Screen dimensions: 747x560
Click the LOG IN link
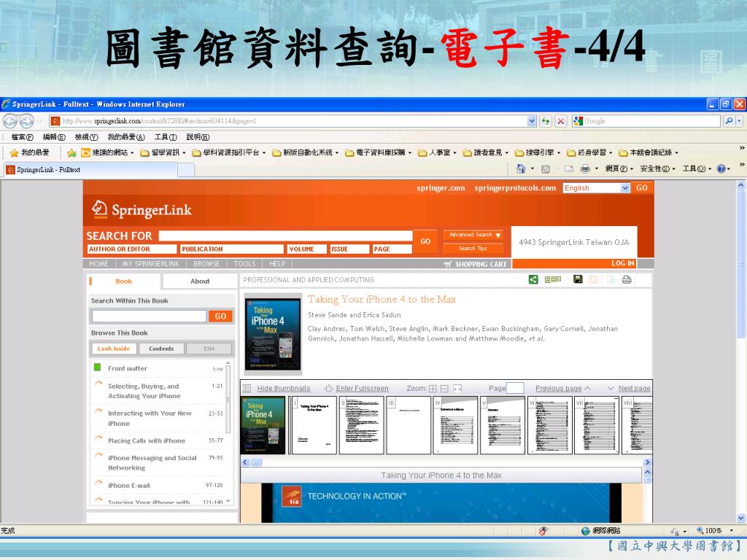[x=623, y=263]
